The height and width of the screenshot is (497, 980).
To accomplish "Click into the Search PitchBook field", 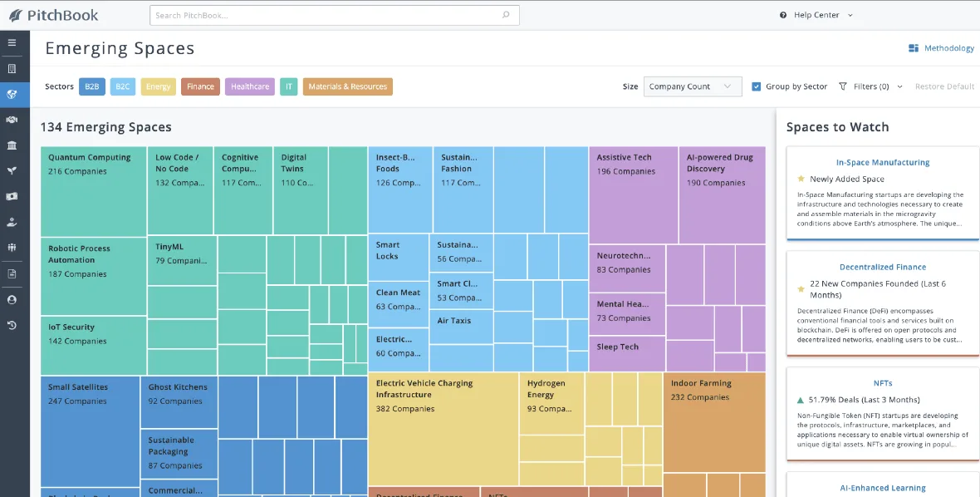I will [x=335, y=15].
